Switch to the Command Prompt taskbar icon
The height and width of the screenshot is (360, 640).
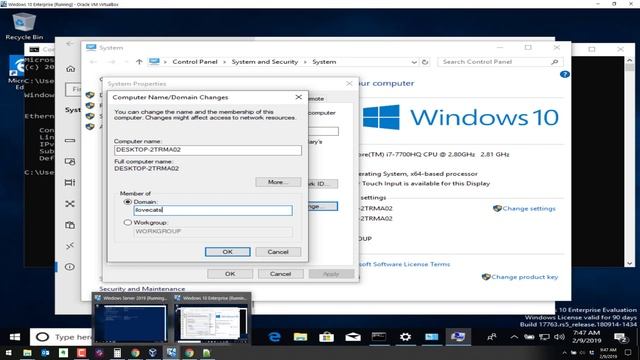[379, 337]
